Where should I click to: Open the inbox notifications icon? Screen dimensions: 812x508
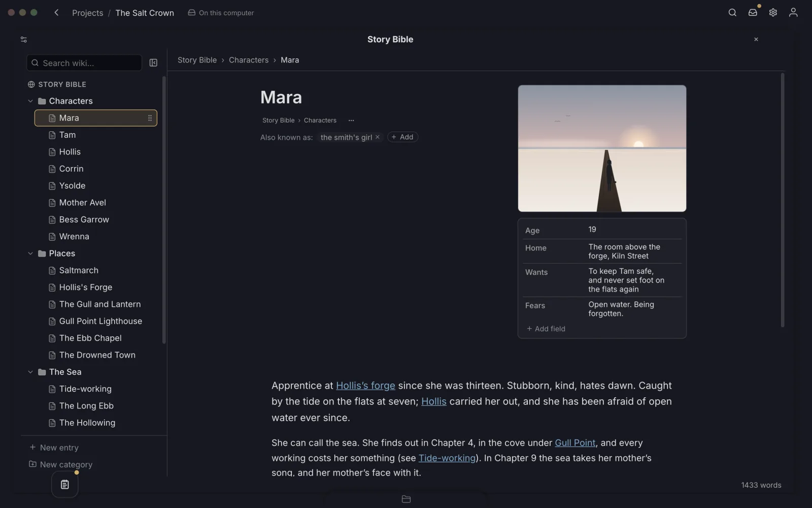pyautogui.click(x=753, y=13)
